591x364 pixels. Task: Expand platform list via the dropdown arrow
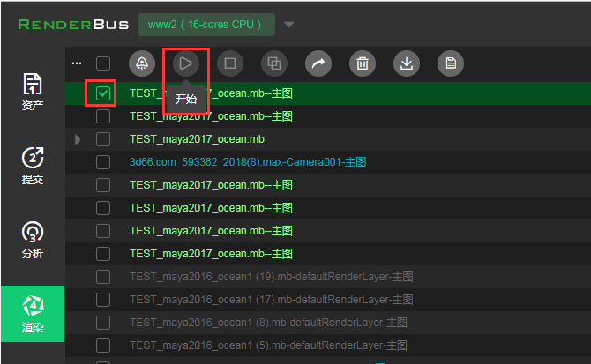(x=288, y=25)
